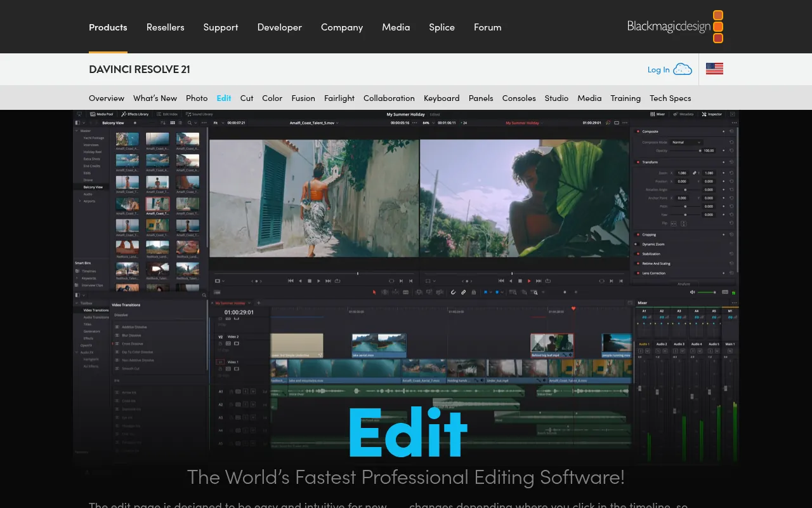This screenshot has width=812, height=508.
Task: Open the Inspector panel button
Action: point(712,114)
